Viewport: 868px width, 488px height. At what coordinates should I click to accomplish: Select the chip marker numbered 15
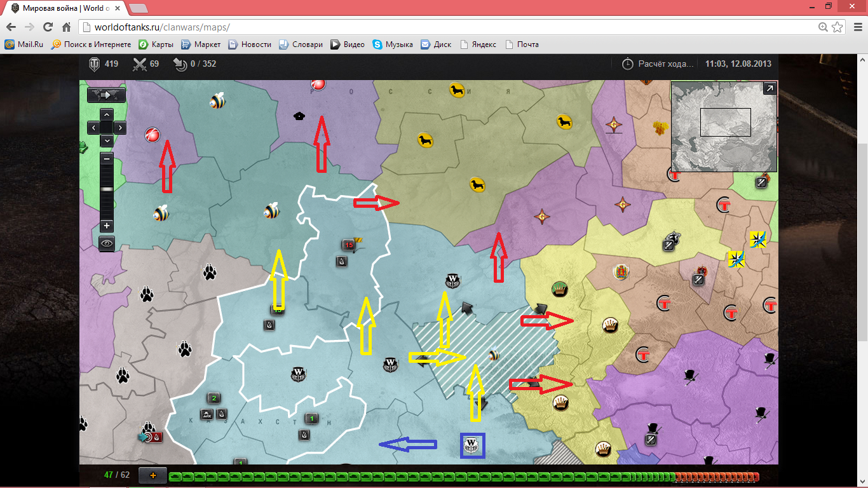click(x=348, y=245)
